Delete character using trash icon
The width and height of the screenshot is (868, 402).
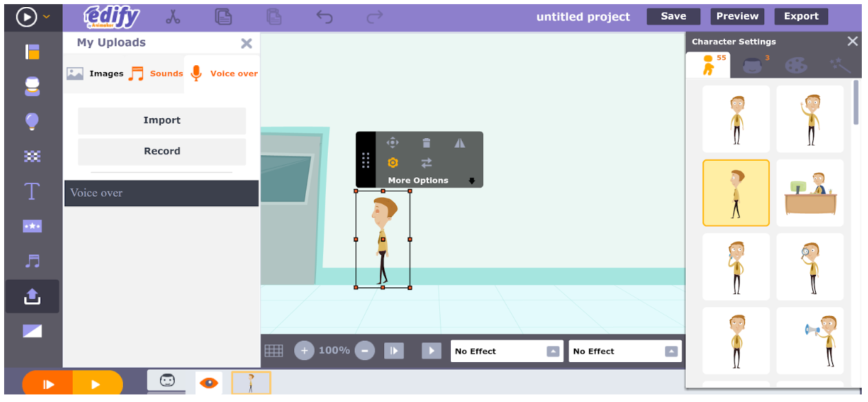click(426, 142)
